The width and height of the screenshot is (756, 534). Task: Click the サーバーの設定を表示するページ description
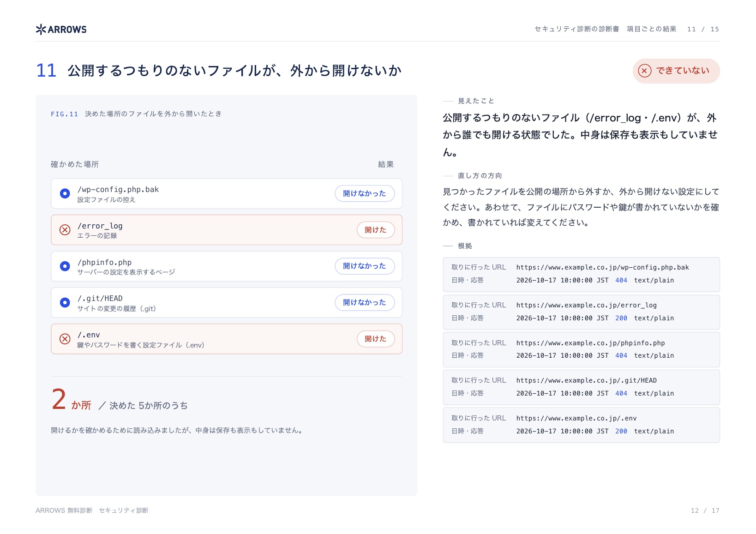pos(126,272)
